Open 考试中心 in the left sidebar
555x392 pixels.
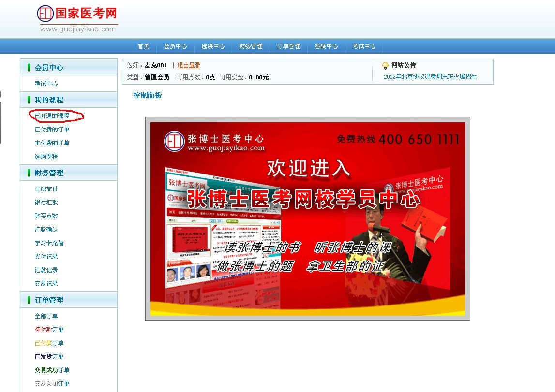(46, 84)
